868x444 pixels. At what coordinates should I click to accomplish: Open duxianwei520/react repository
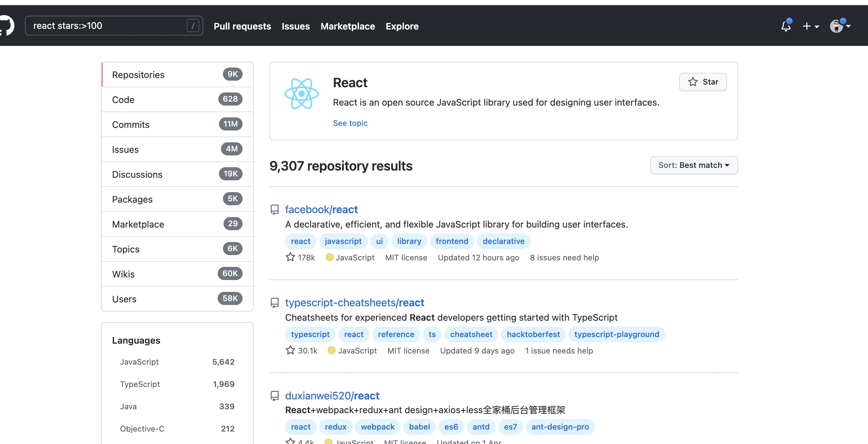(332, 395)
